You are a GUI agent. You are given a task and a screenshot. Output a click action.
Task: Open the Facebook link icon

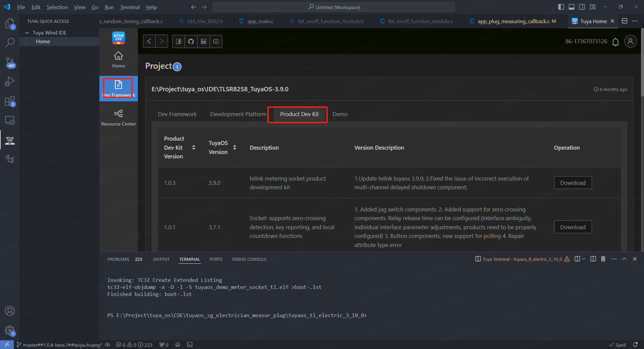(x=178, y=41)
